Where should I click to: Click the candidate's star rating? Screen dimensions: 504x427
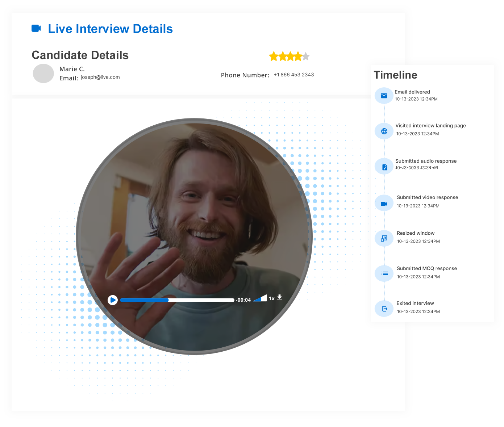[x=289, y=56]
